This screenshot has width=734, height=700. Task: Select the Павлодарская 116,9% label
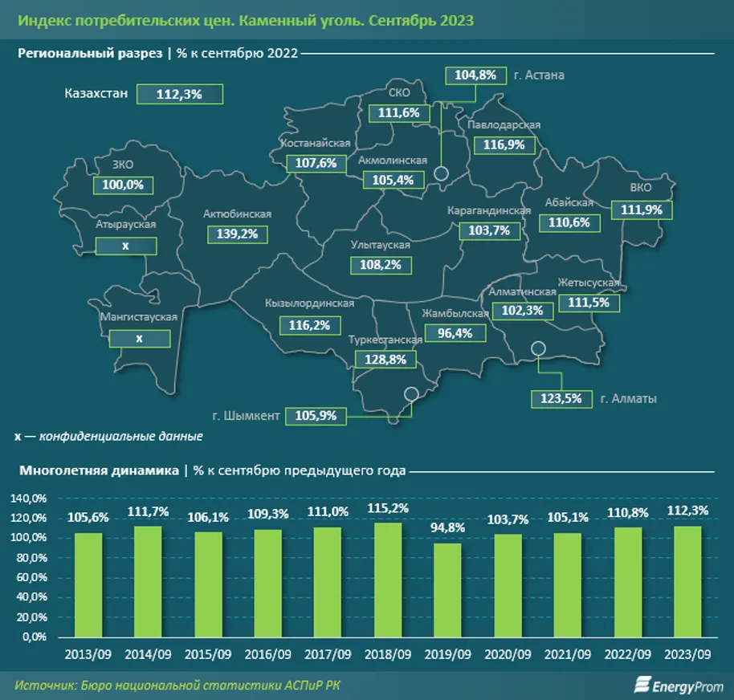(504, 145)
